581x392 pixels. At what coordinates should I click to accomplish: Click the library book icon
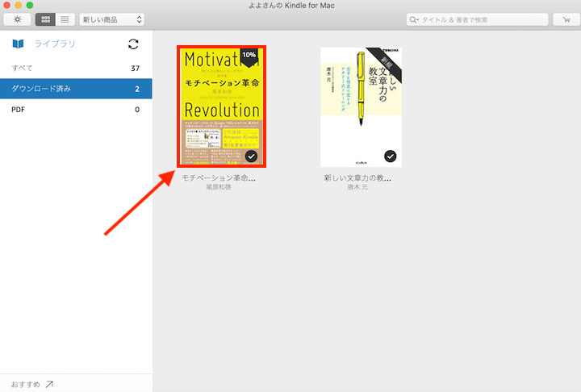18,44
